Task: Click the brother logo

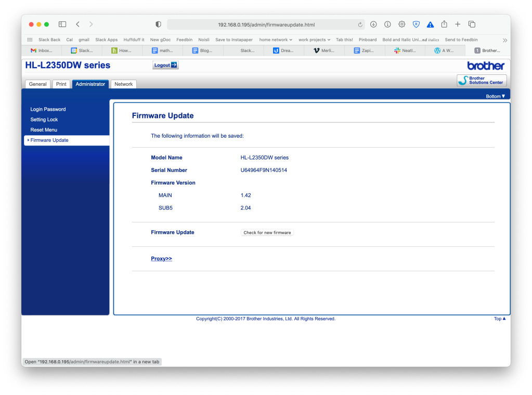Action: [x=486, y=65]
